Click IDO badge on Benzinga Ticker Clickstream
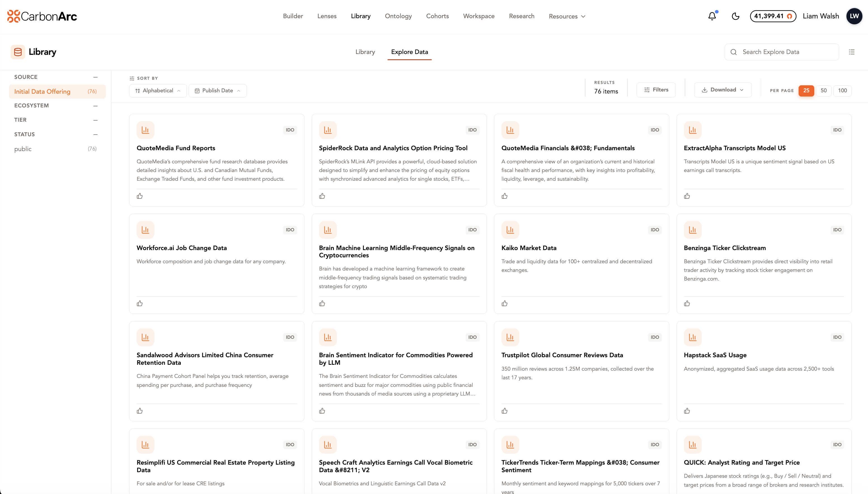Screen dimensions: 868x494 [x=837, y=230]
